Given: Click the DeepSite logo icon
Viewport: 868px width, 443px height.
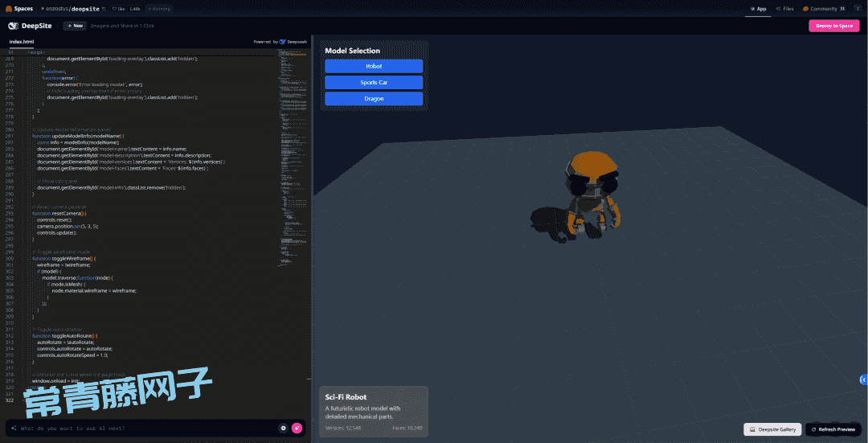Looking at the screenshot, I should coord(14,26).
